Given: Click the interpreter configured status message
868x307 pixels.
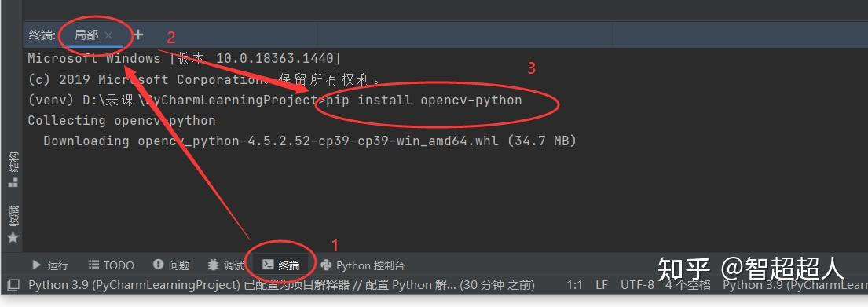Looking at the screenshot, I should point(281,285).
